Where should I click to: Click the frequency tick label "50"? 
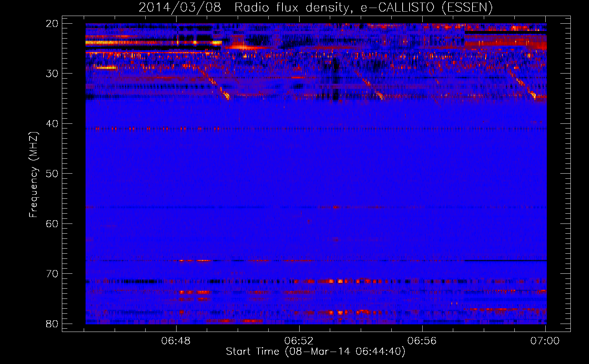(x=52, y=174)
